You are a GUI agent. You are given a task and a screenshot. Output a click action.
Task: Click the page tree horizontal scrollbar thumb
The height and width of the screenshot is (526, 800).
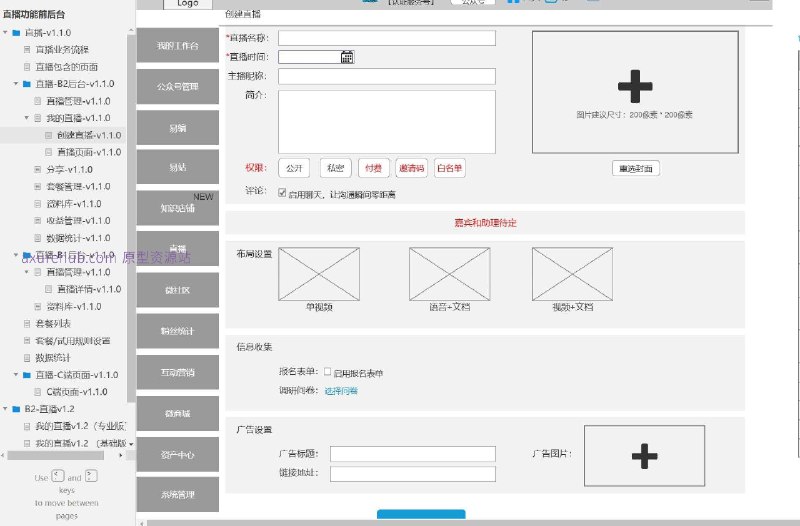(55, 456)
